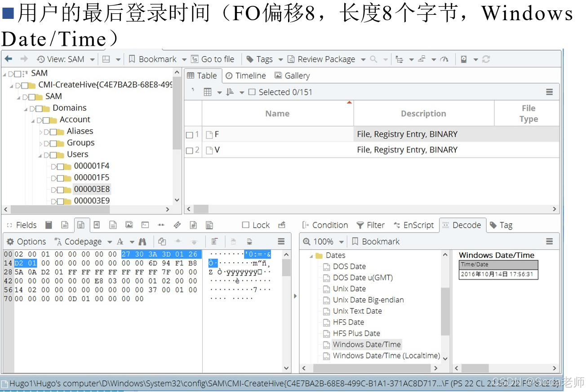Click the Options button in the hex pane
Screen dimensions: 586x392
coord(26,242)
